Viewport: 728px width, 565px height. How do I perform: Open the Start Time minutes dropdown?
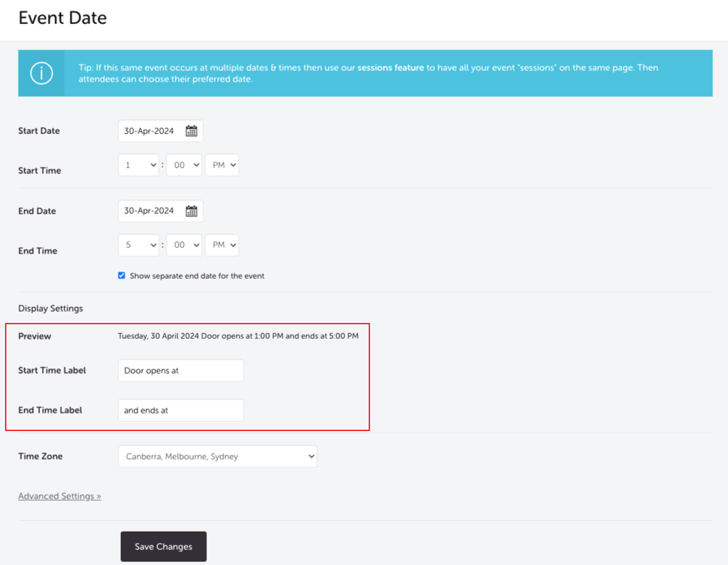coord(184,165)
